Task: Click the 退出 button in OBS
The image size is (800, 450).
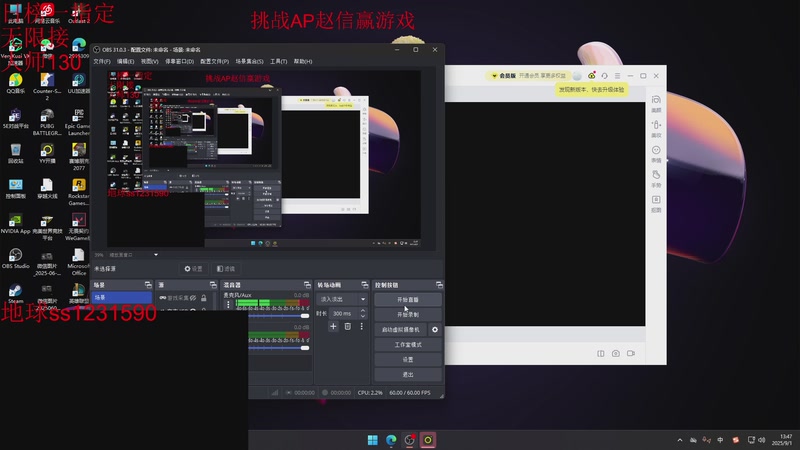Action: 408,374
